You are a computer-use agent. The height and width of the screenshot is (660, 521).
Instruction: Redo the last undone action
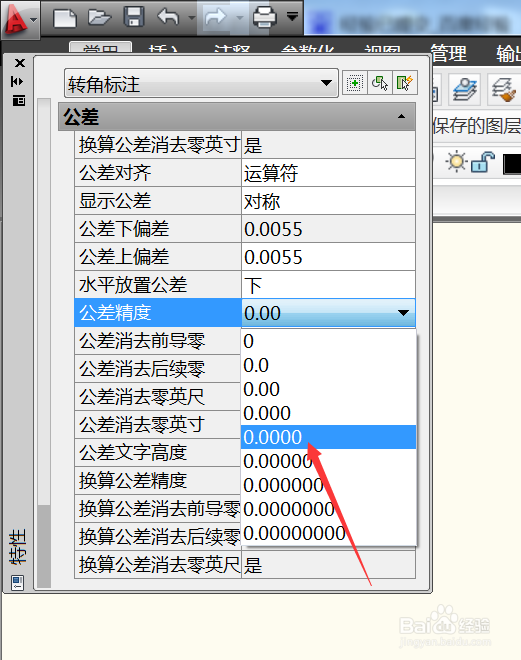pyautogui.click(x=215, y=17)
